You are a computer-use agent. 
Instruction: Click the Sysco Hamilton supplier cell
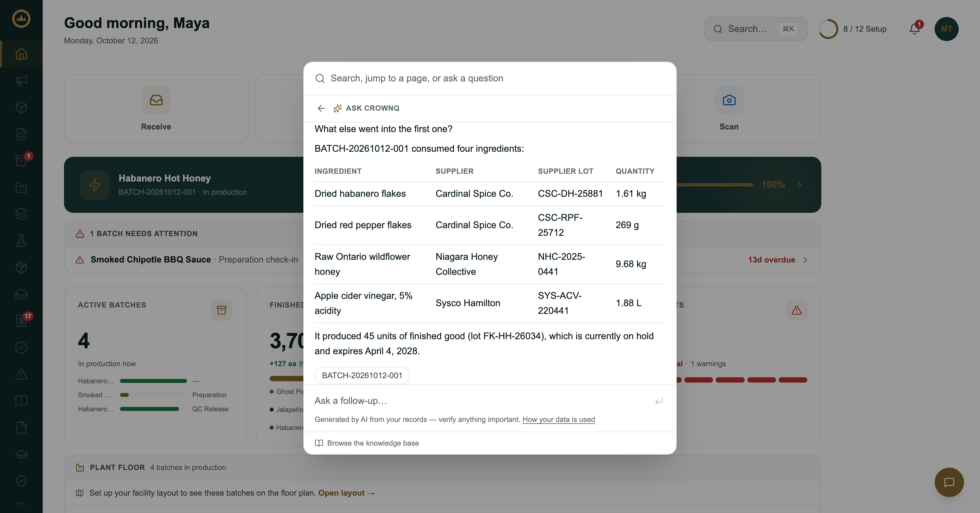(x=468, y=303)
